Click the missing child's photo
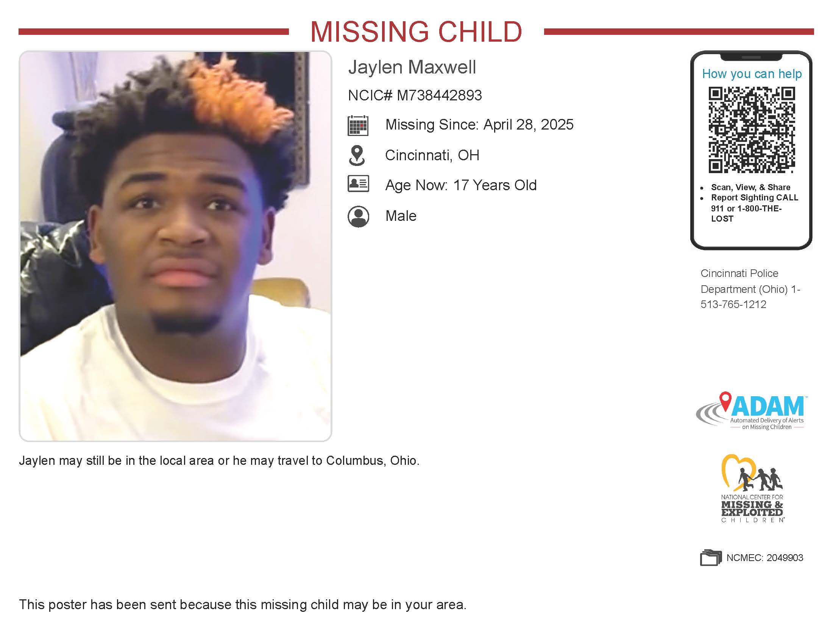 [175, 246]
